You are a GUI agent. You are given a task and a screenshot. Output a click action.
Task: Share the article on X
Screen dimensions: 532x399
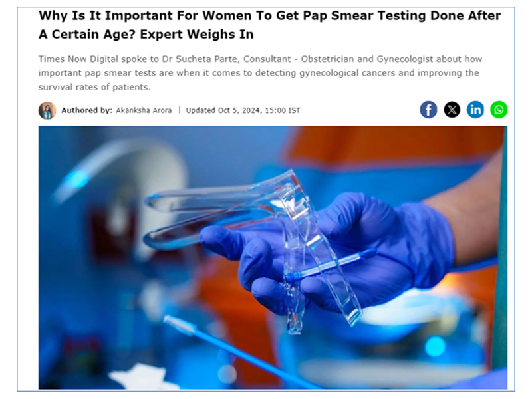[452, 110]
